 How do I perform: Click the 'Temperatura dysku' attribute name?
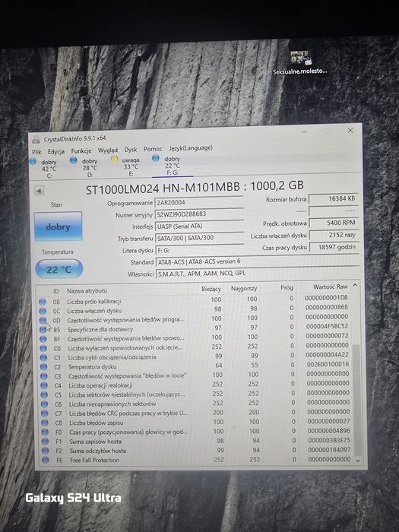click(92, 367)
